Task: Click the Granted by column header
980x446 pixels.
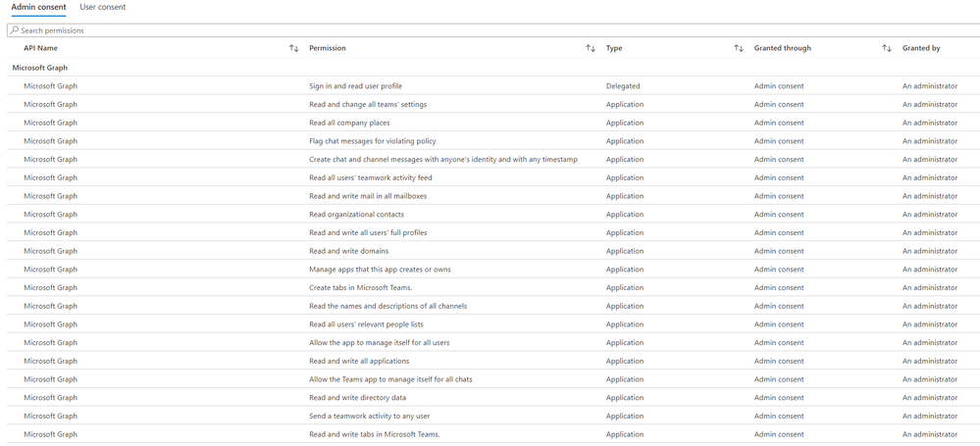Action: tap(921, 48)
